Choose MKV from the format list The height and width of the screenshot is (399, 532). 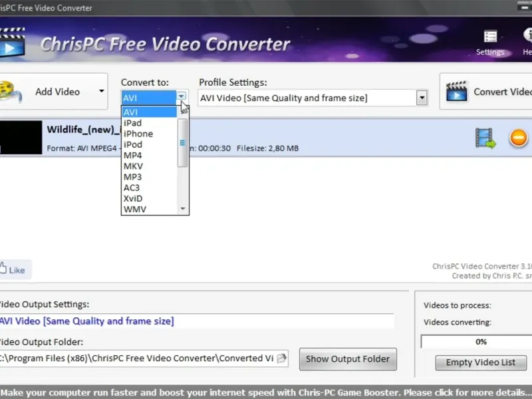pos(149,166)
